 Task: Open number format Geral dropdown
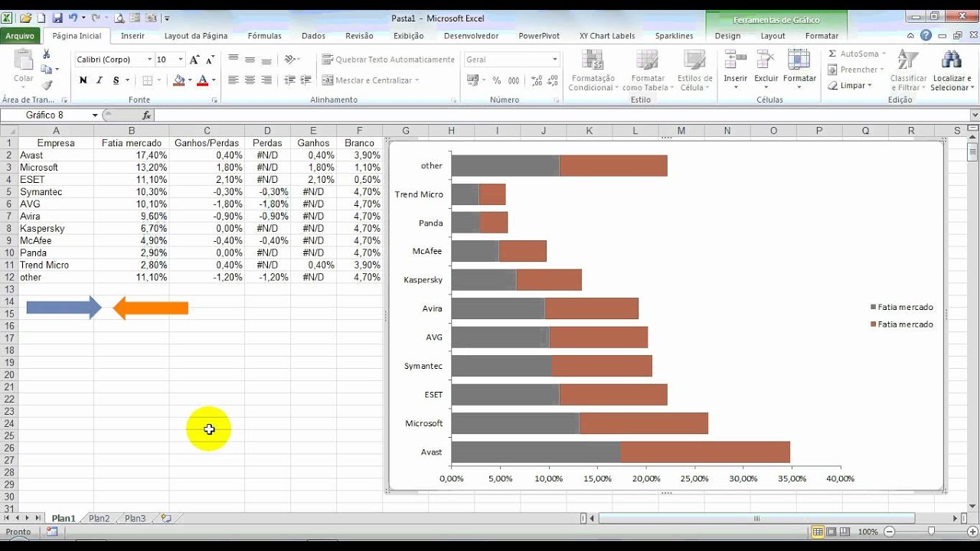[x=555, y=60]
